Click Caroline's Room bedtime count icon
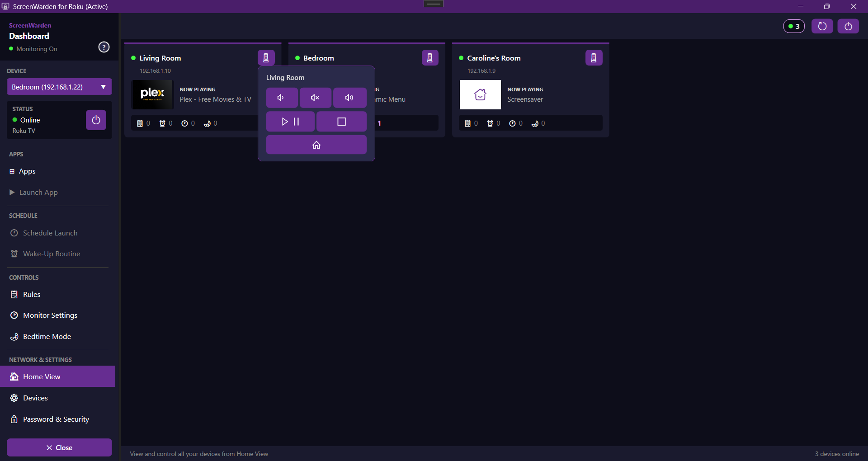Screen dimensions: 868x461 [x=535, y=123]
